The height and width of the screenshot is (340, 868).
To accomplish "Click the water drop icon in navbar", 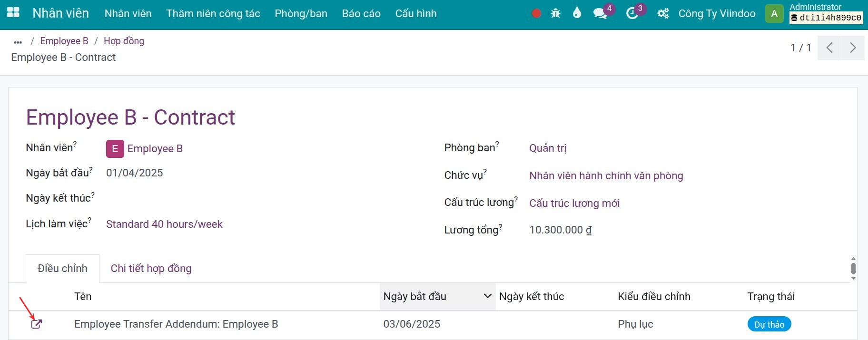I will pyautogui.click(x=577, y=13).
